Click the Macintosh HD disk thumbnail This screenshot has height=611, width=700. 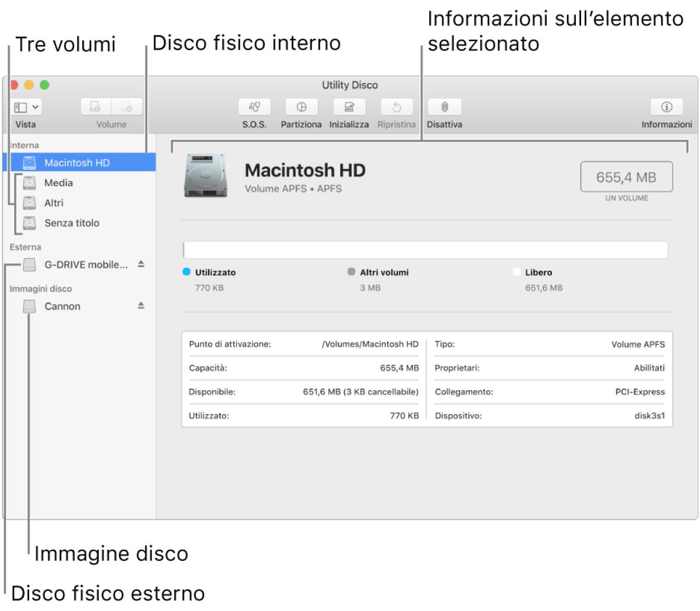coord(206,174)
